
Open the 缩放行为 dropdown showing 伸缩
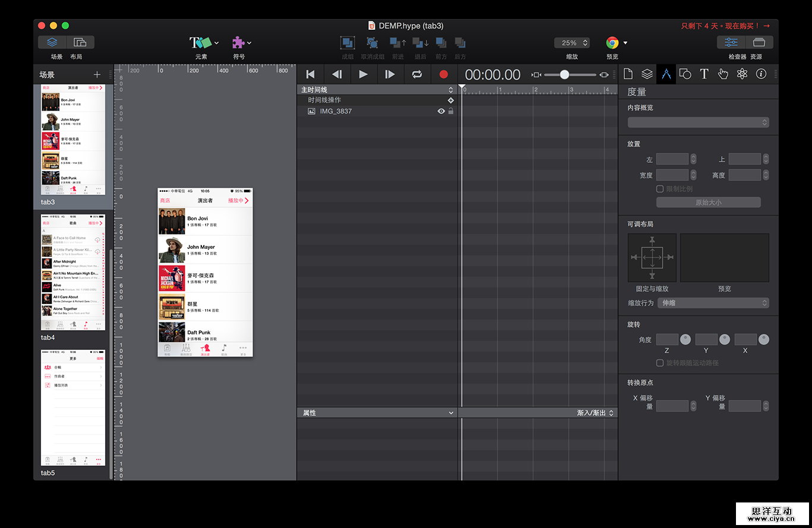point(713,303)
